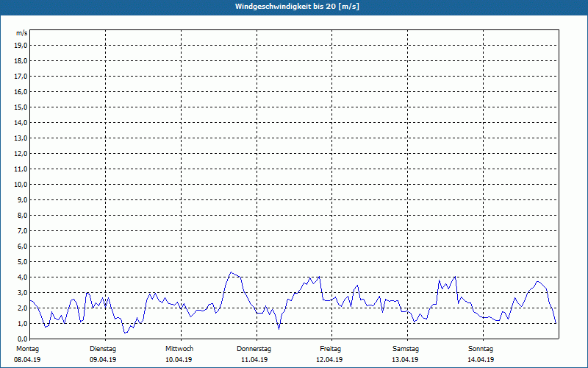588x368 pixels.
Task: Select the 'Dienstag' day label
Action: pos(103,349)
